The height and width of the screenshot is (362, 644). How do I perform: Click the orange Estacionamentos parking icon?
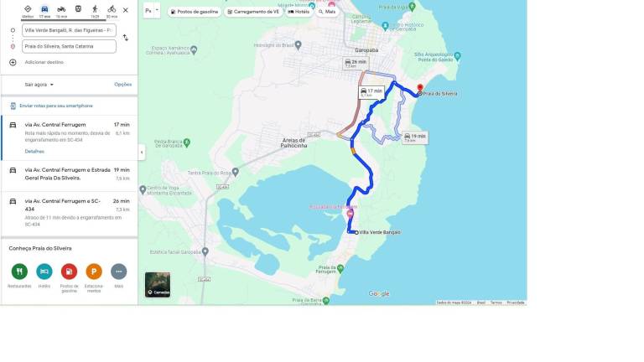94,271
